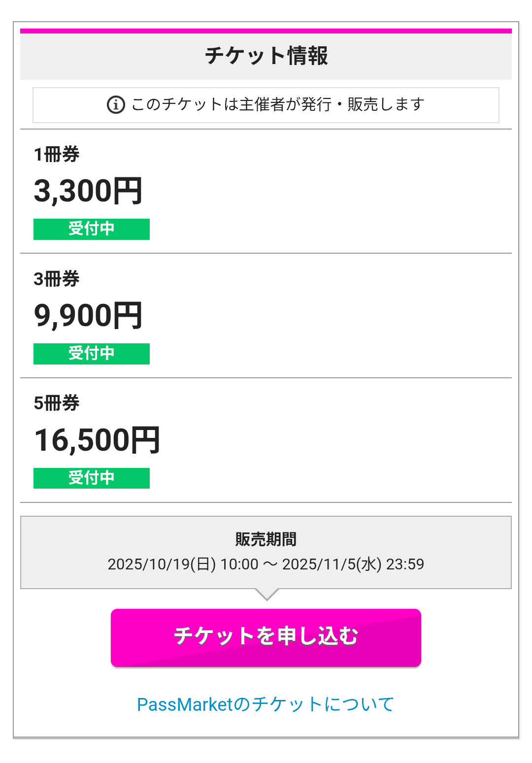Click the 受付中 badge under 3冊券
The image size is (532, 763).
point(92,354)
